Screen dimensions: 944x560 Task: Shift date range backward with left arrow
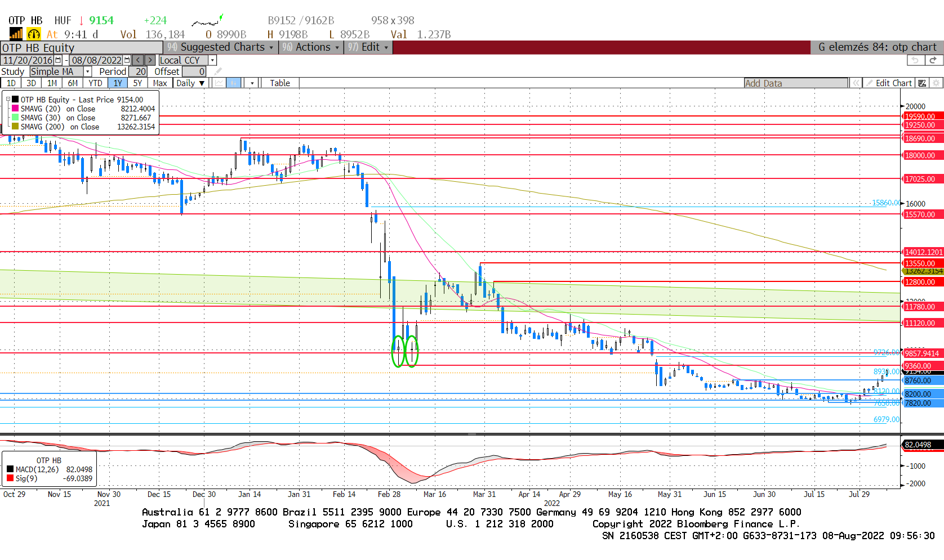[138, 60]
